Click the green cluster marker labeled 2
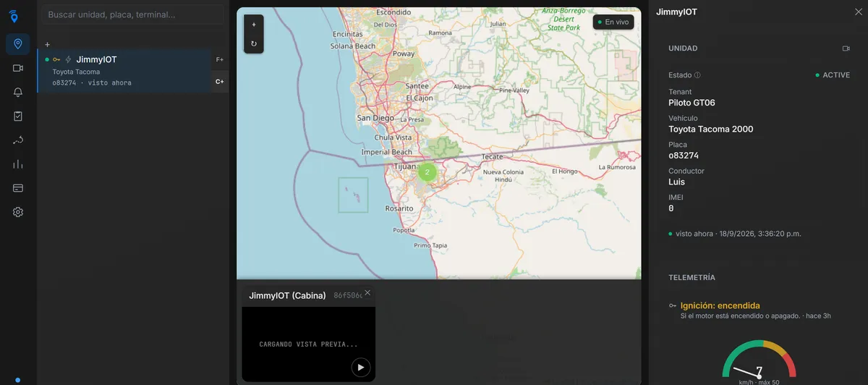868x385 pixels. (x=427, y=172)
